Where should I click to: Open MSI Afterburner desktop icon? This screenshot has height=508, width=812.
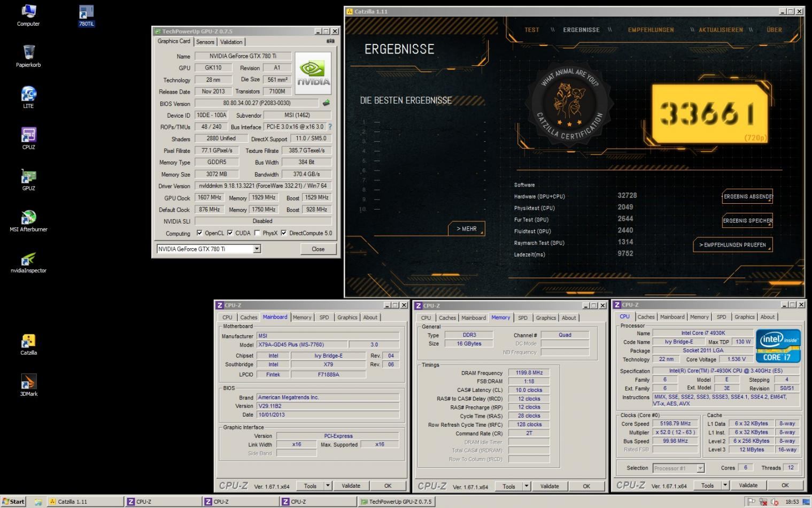click(x=28, y=221)
